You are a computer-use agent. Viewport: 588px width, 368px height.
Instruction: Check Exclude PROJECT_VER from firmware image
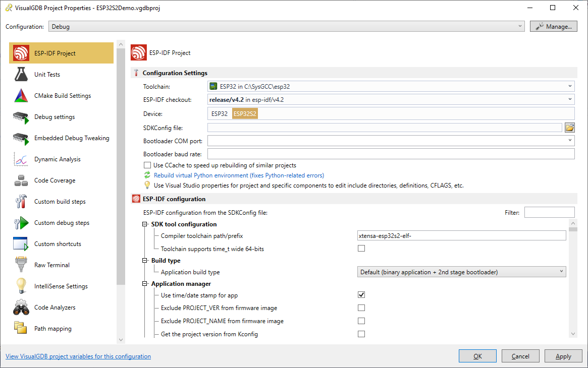361,308
